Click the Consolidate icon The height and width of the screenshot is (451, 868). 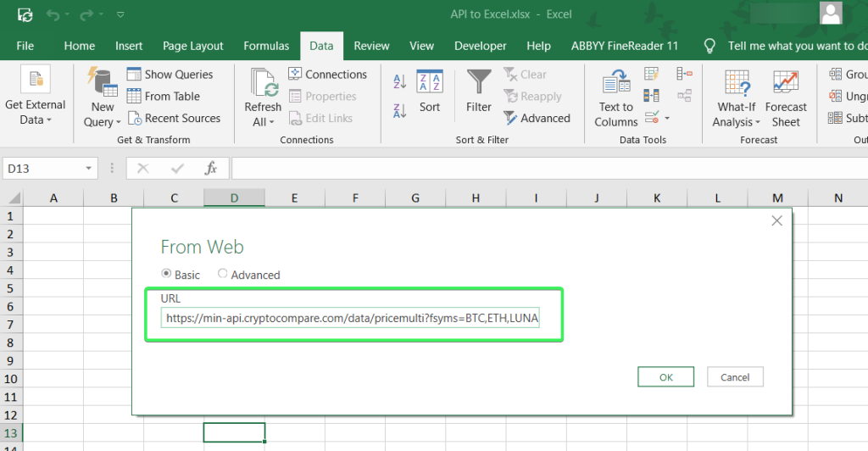(x=685, y=74)
